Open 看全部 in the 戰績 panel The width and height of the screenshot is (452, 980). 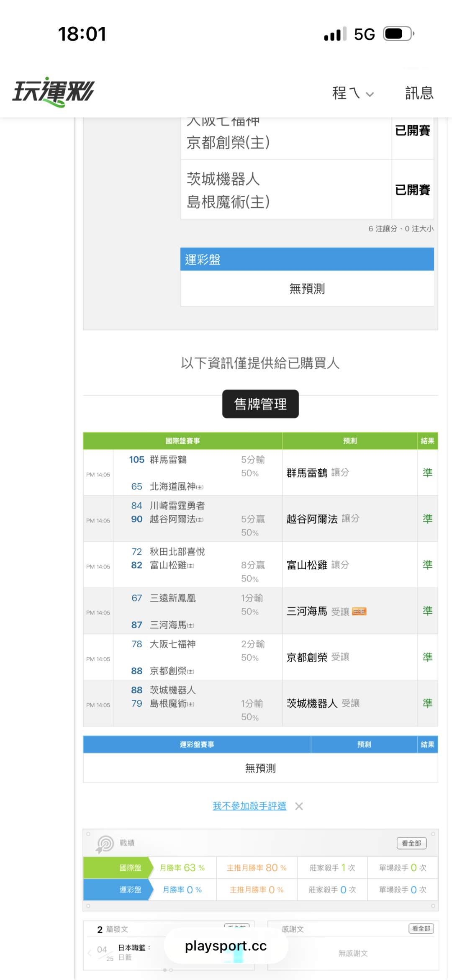[x=411, y=843]
